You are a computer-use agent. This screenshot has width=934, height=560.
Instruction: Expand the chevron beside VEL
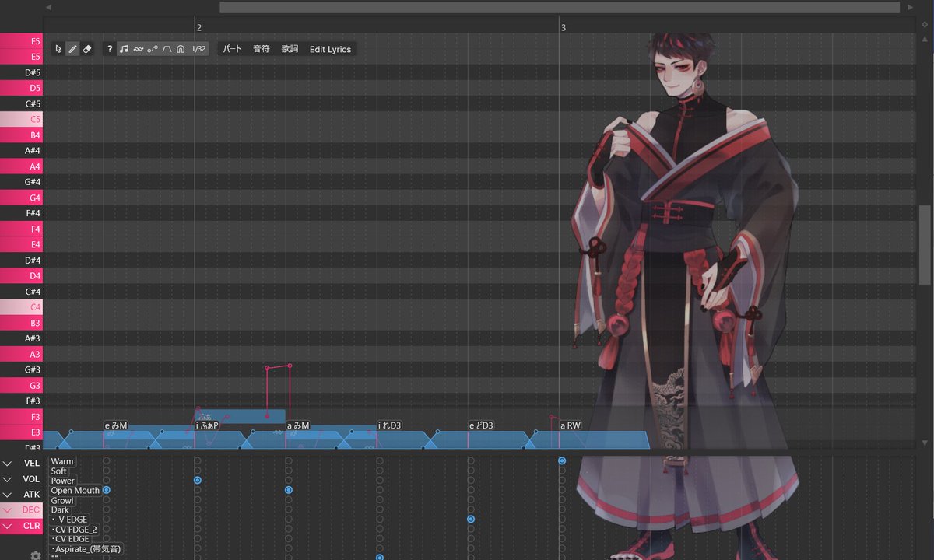(x=7, y=464)
